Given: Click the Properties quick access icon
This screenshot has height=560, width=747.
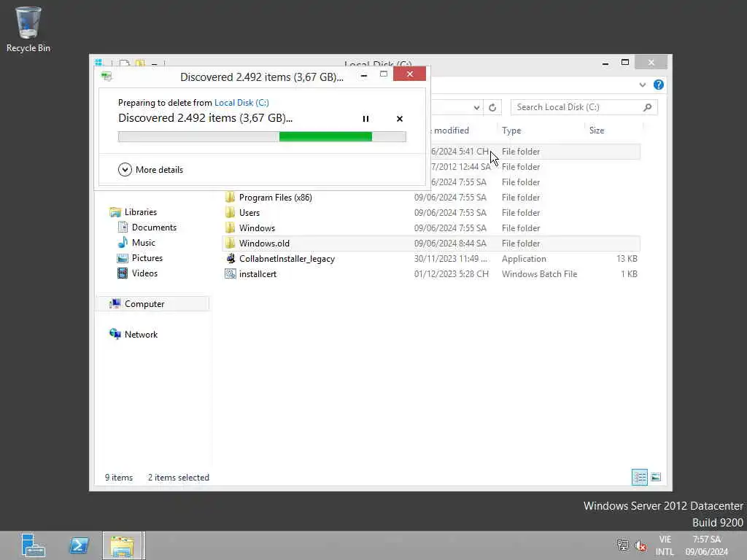Looking at the screenshot, I should [124, 63].
